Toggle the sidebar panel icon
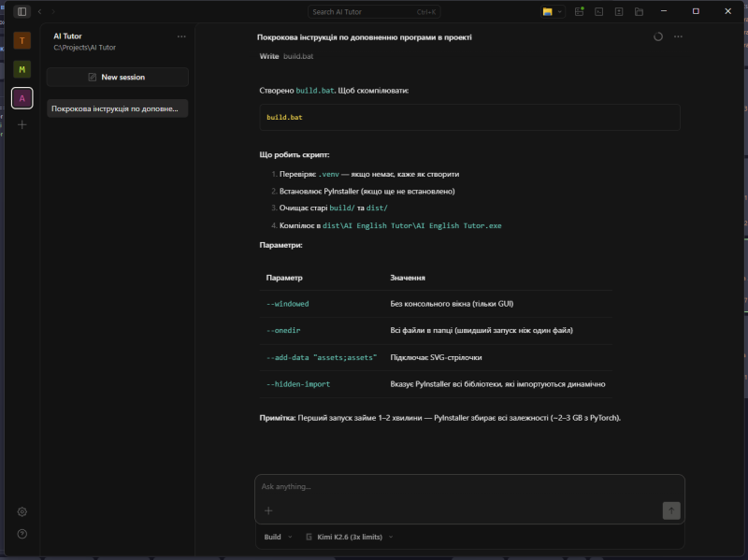Image resolution: width=748 pixels, height=560 pixels. pyautogui.click(x=22, y=11)
